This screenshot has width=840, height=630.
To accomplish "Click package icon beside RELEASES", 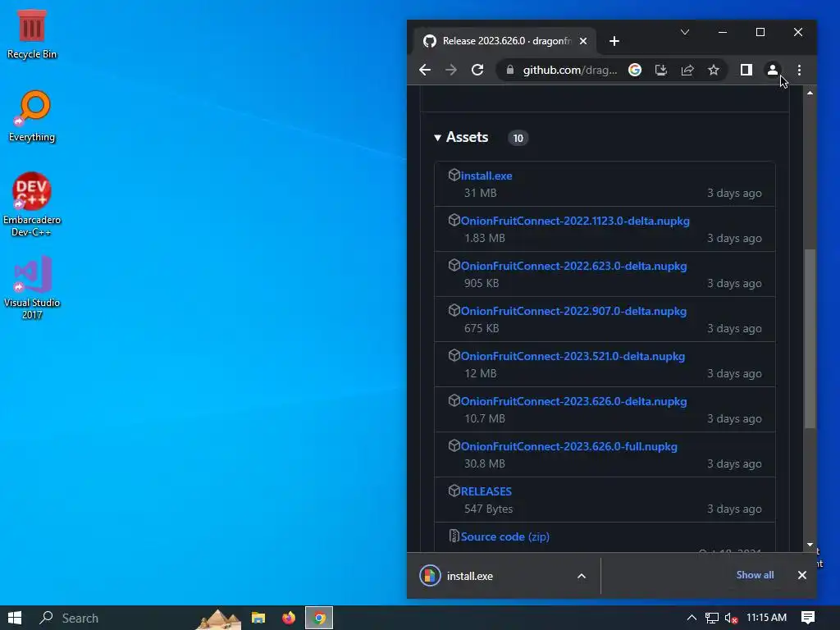I will (x=454, y=491).
